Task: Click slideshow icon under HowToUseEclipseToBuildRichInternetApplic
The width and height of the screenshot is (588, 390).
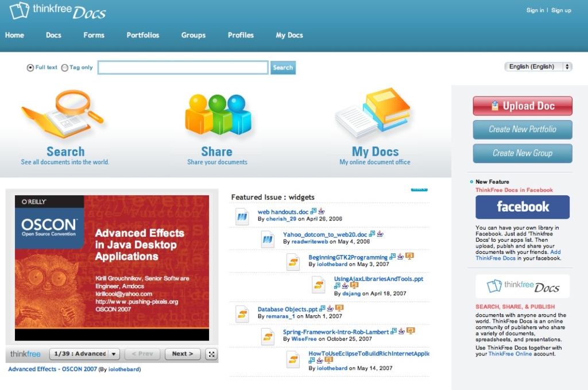Action: tap(329, 360)
